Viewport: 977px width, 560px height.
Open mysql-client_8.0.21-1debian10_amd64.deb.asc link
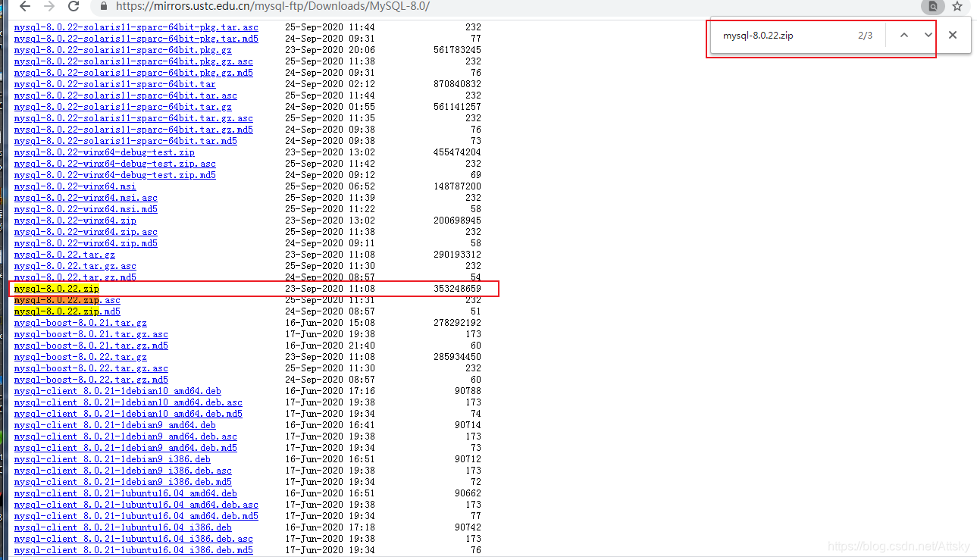pos(128,402)
